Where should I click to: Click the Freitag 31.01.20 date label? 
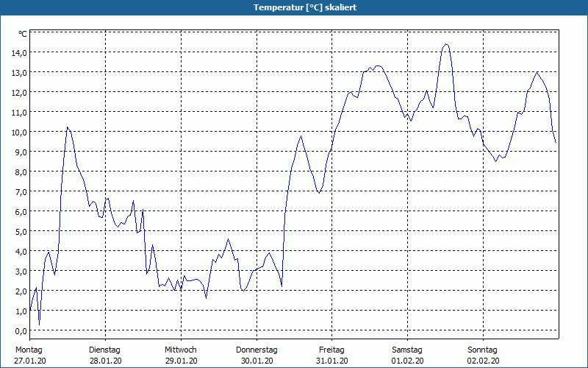tap(332, 355)
